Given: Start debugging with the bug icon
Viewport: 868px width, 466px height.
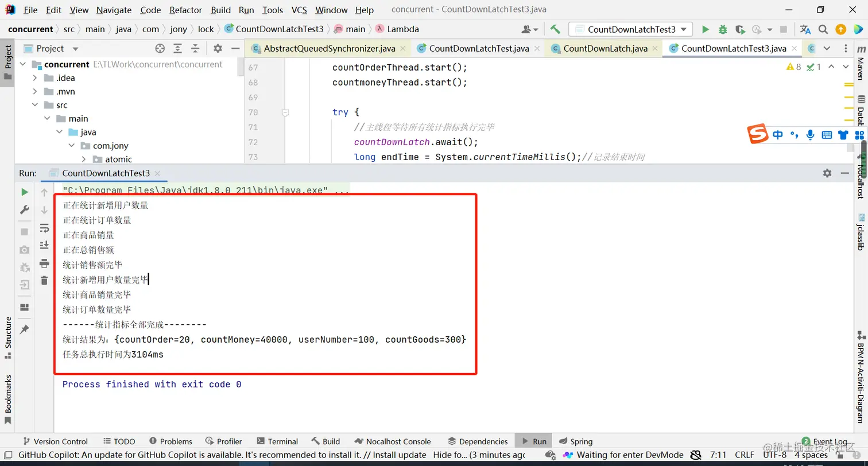Looking at the screenshot, I should click(x=723, y=29).
